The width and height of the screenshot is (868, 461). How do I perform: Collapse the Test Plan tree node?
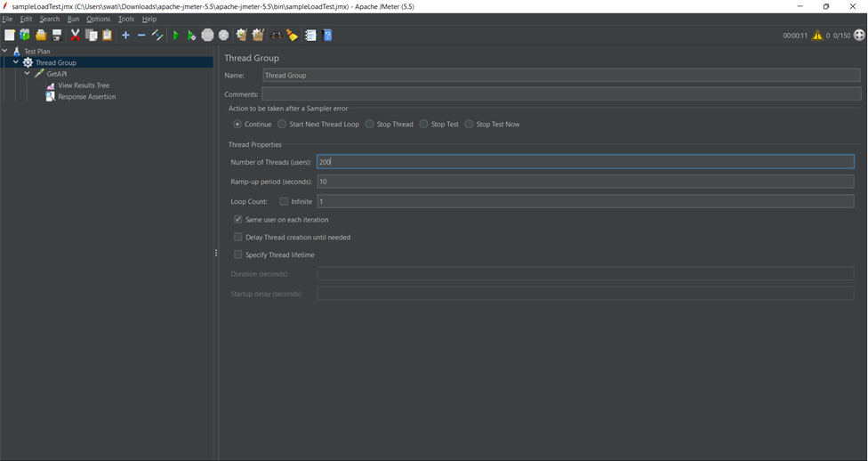click(x=5, y=51)
